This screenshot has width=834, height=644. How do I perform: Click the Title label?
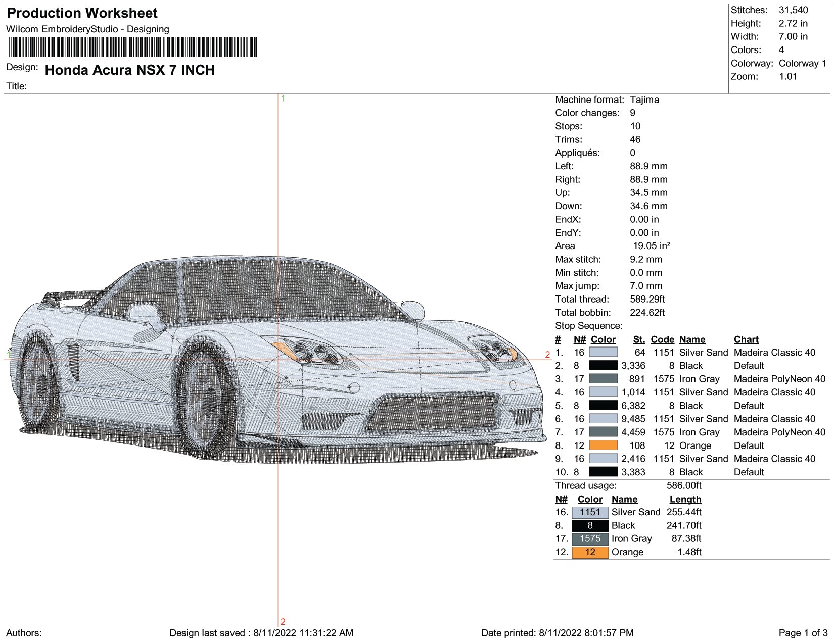16,86
